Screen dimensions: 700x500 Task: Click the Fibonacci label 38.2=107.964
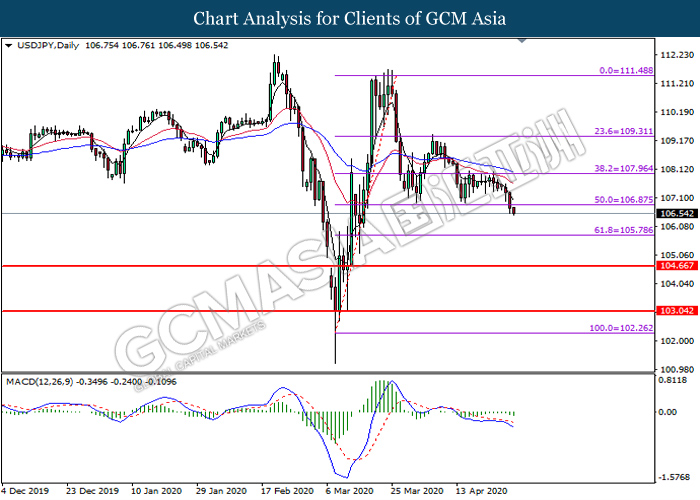click(x=624, y=169)
